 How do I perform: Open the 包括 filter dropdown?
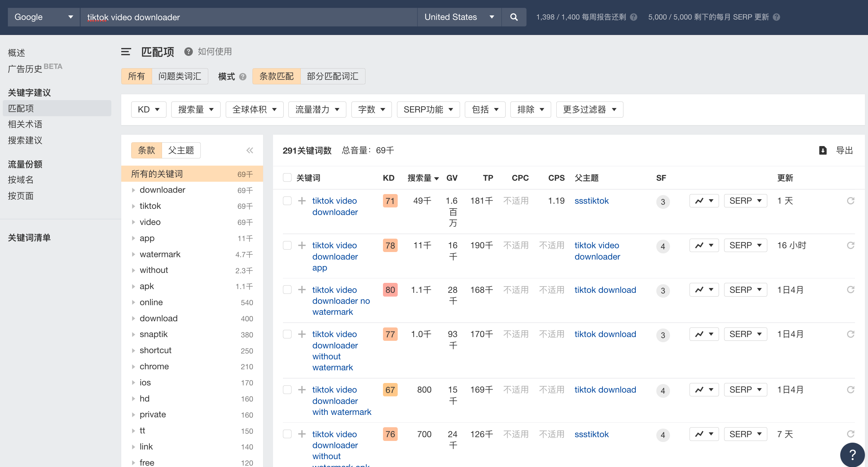coord(485,110)
